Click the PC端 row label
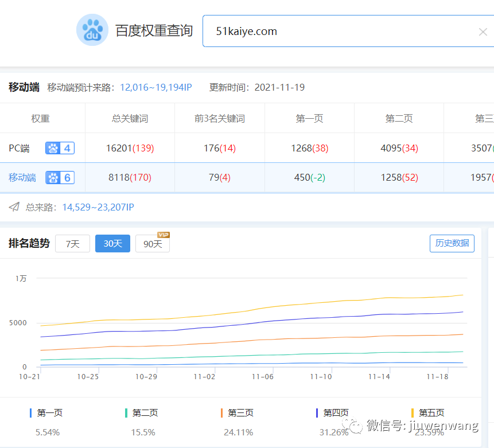The width and height of the screenshot is (494, 448). (x=19, y=148)
